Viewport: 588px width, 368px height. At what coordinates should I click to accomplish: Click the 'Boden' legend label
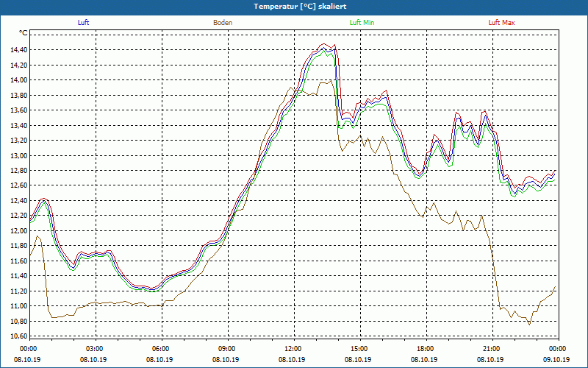point(223,23)
